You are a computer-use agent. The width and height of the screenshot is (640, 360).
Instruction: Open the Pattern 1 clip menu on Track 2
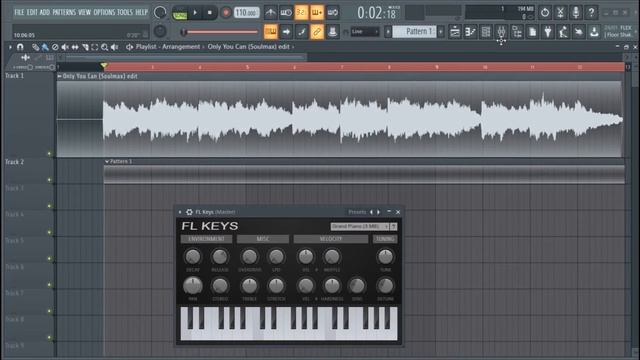click(x=107, y=162)
